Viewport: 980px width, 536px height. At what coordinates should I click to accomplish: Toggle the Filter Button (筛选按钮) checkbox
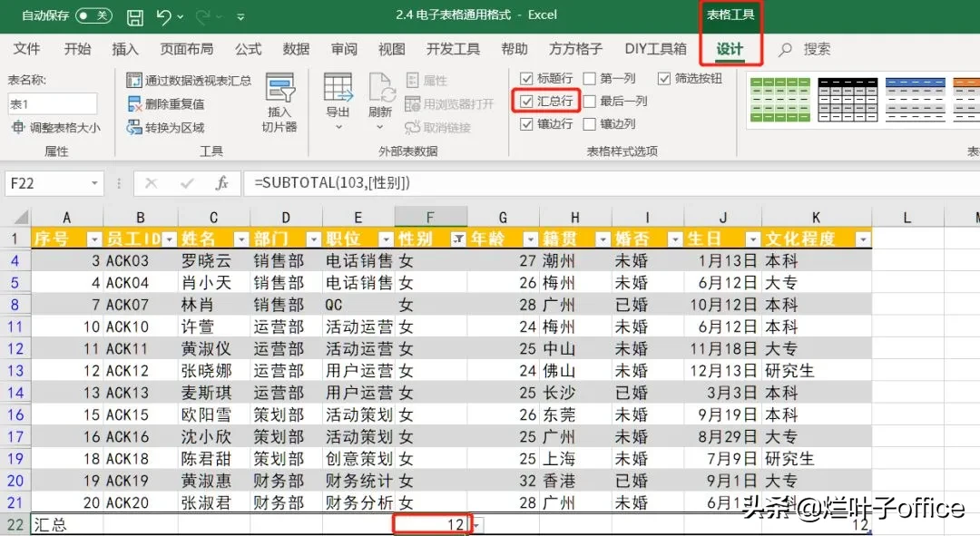tap(663, 78)
